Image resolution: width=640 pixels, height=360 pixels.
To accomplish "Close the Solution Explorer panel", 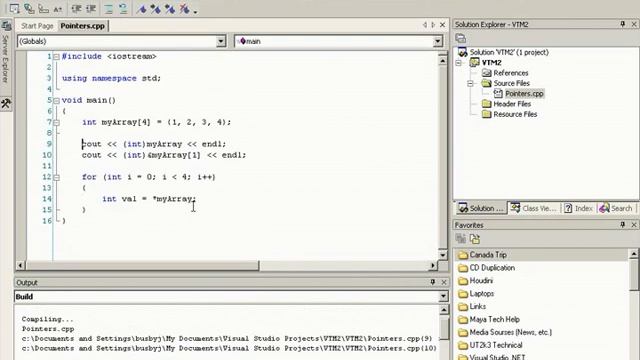I will [x=634, y=24].
